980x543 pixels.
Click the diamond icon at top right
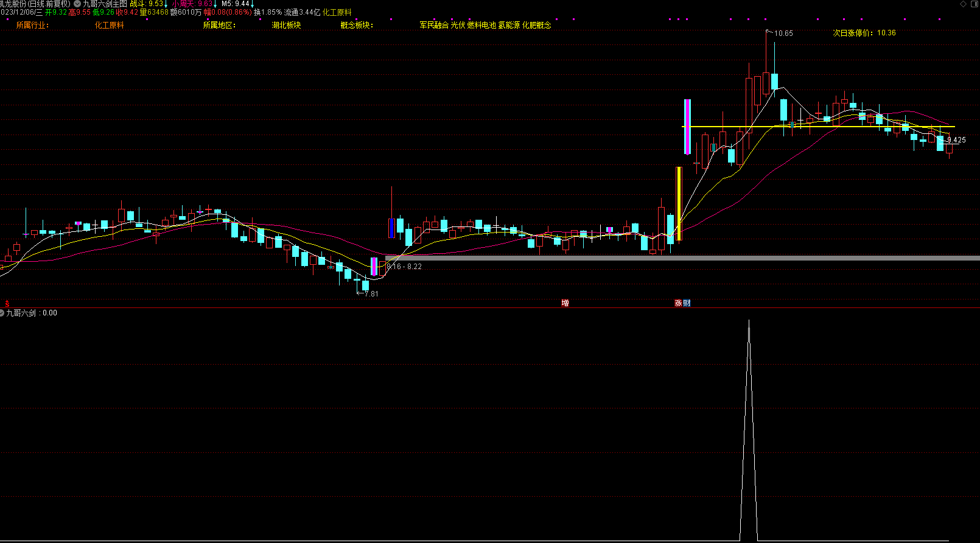tap(964, 4)
